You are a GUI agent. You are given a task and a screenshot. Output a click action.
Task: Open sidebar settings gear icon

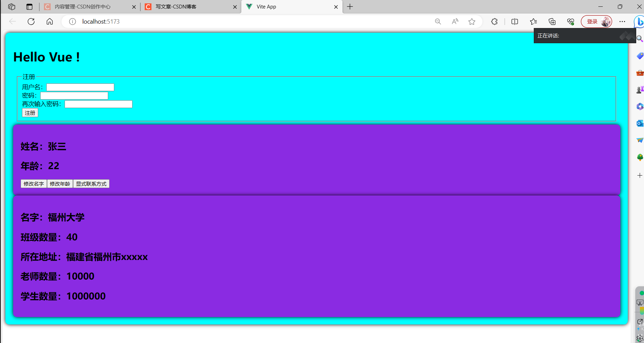(x=640, y=338)
